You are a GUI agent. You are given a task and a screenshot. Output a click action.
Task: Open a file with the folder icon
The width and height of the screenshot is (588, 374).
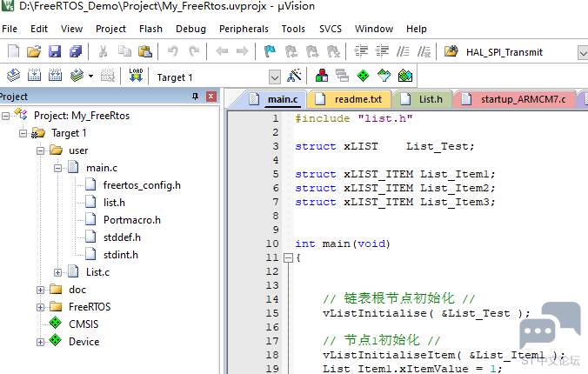click(x=34, y=51)
